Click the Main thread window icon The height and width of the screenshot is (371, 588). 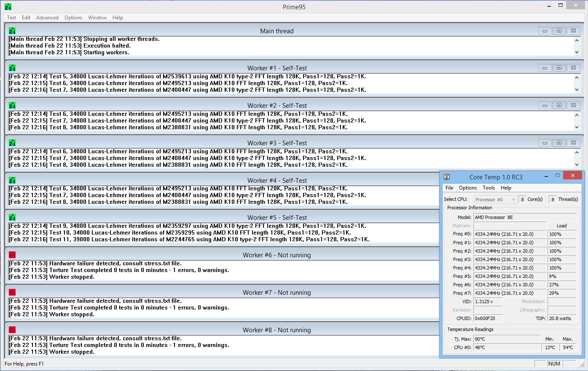(12, 31)
